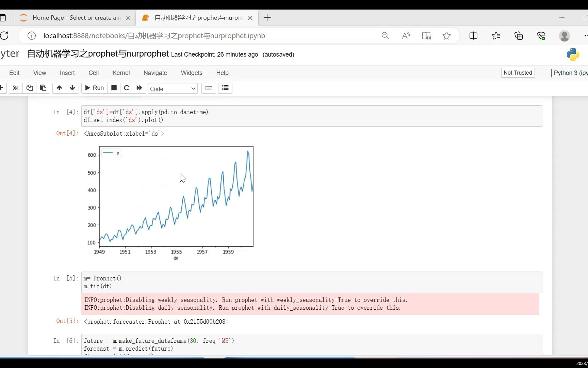Restart kernel and run all fast-forward icon
The image size is (588, 368).
[139, 88]
